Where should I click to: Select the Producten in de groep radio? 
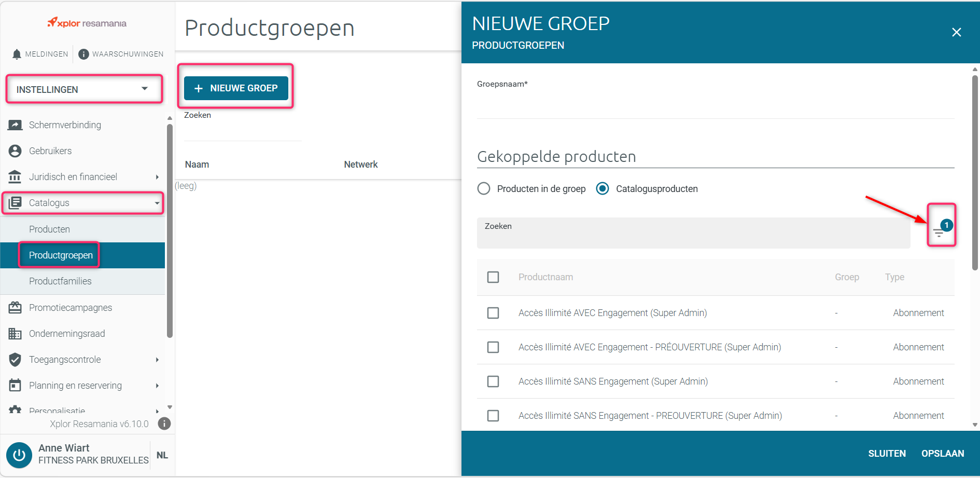click(484, 188)
